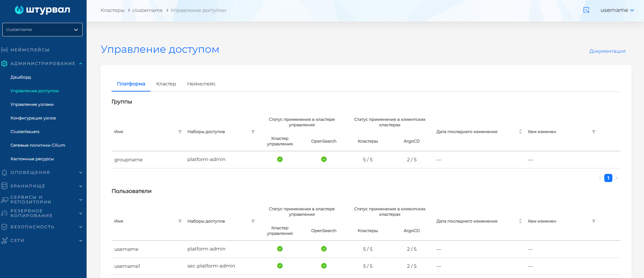
Task: Open the username account menu
Action: [x=617, y=10]
